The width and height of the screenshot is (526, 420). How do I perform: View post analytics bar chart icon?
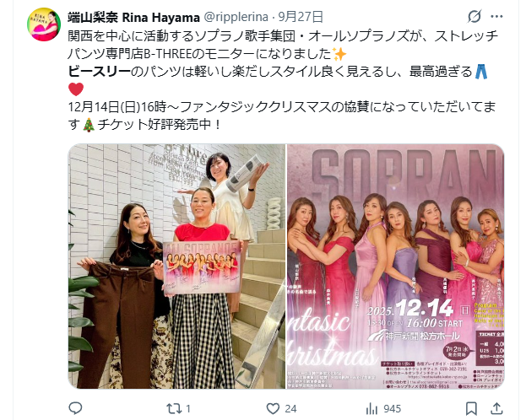click(x=371, y=408)
